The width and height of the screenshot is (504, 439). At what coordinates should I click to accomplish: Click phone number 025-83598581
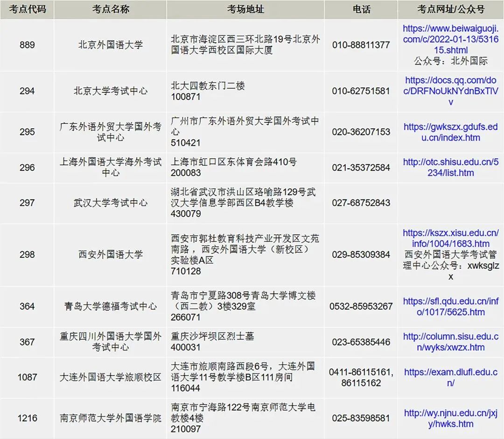point(361,418)
